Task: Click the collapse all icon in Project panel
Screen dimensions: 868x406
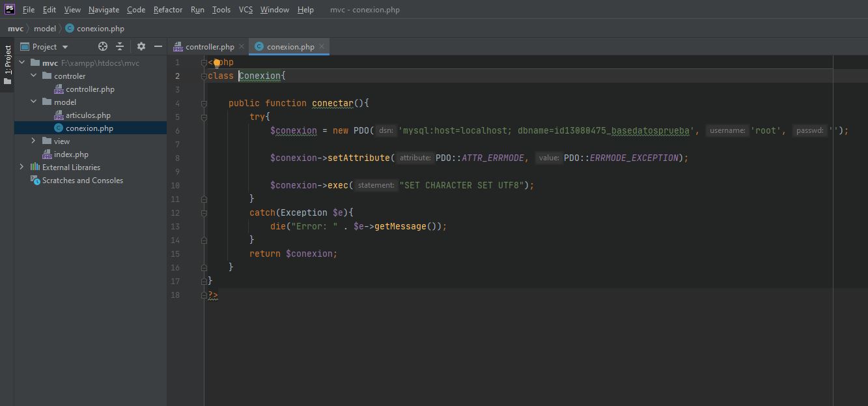Action: 120,46
